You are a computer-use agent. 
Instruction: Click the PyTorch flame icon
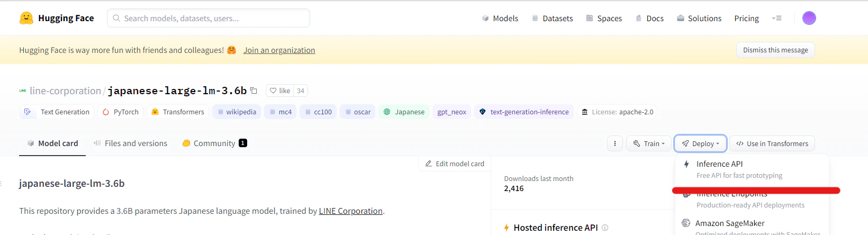[x=106, y=112]
